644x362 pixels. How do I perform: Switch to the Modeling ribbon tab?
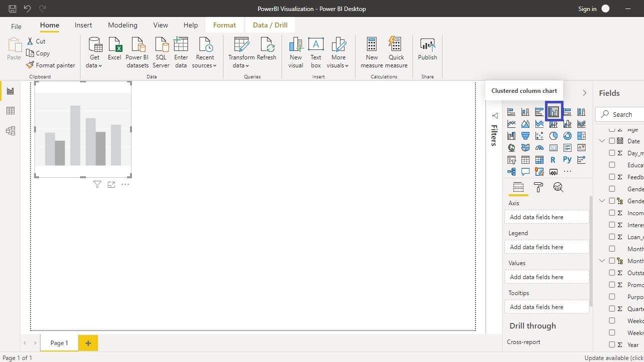coord(122,25)
